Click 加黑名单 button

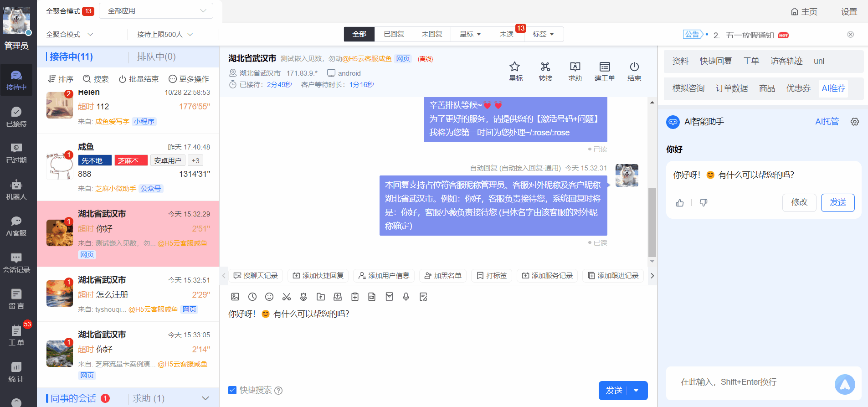click(x=443, y=276)
